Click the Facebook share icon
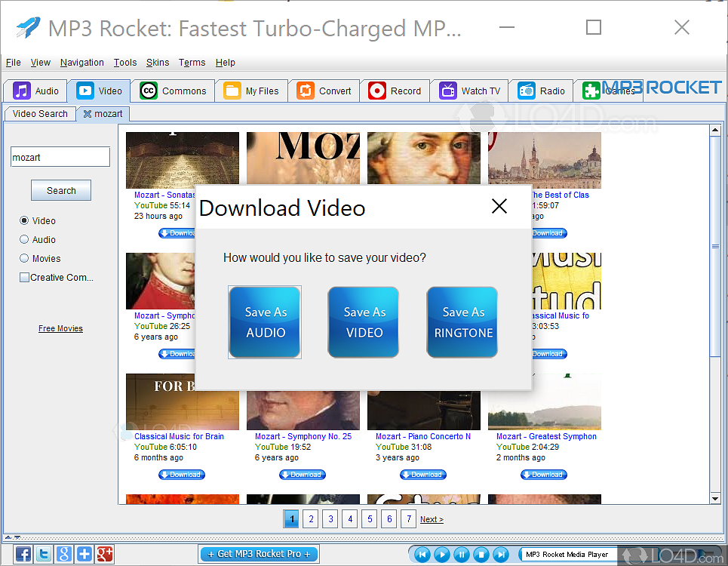This screenshot has width=728, height=566. click(23, 554)
